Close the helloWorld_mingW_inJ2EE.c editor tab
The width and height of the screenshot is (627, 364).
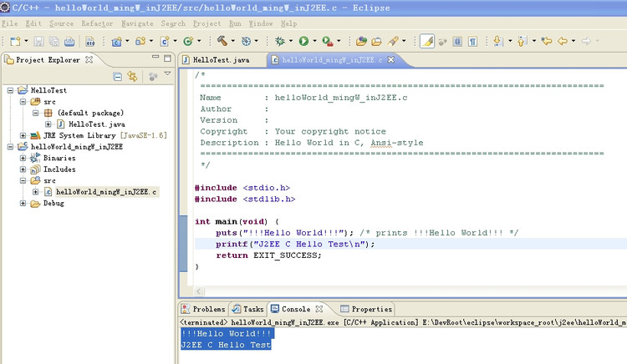pos(390,60)
